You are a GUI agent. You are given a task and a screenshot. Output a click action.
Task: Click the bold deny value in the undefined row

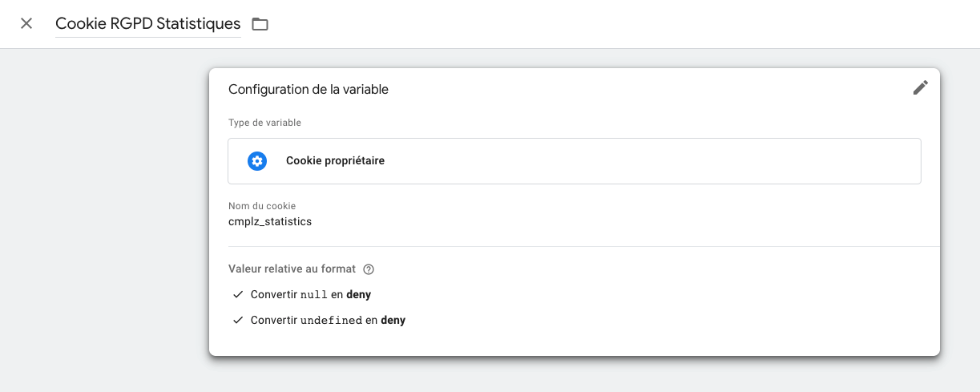(x=393, y=321)
